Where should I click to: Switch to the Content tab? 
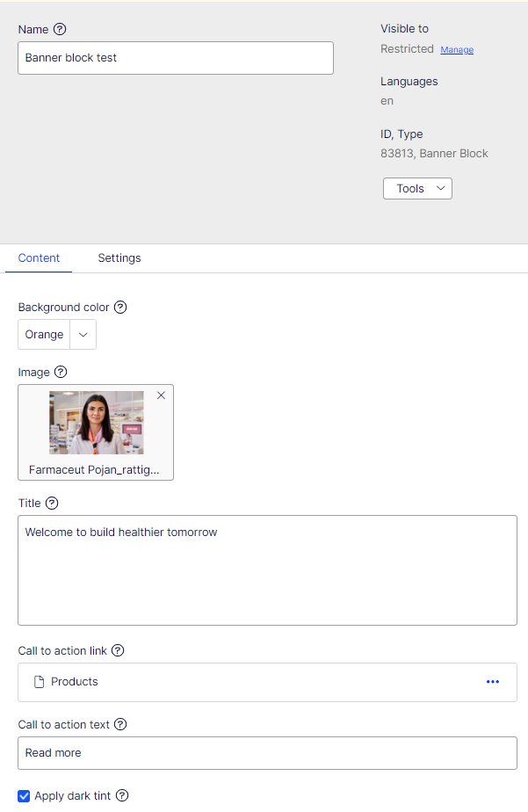(x=39, y=257)
